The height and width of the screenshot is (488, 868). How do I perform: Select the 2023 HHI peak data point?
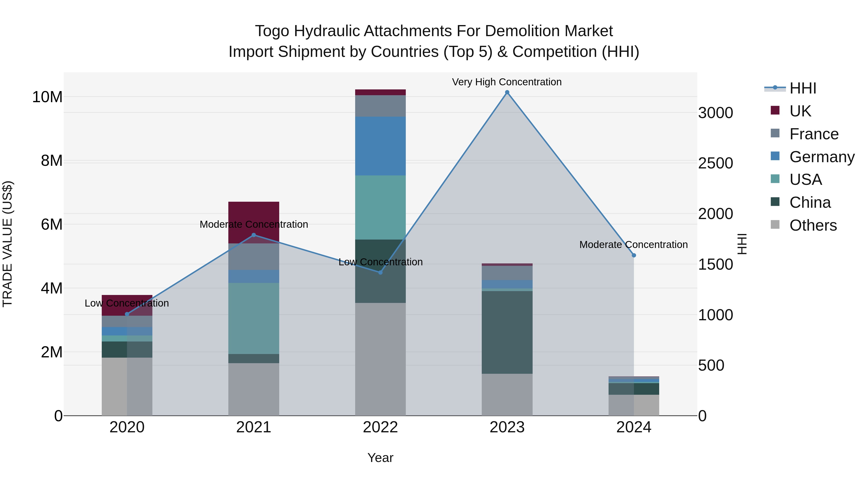coord(507,92)
